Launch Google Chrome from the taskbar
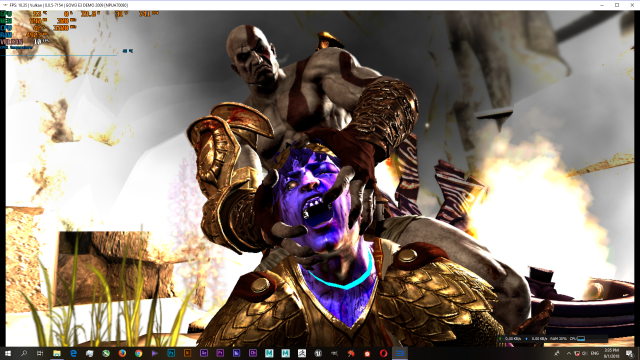The image size is (640, 360). coord(139,353)
